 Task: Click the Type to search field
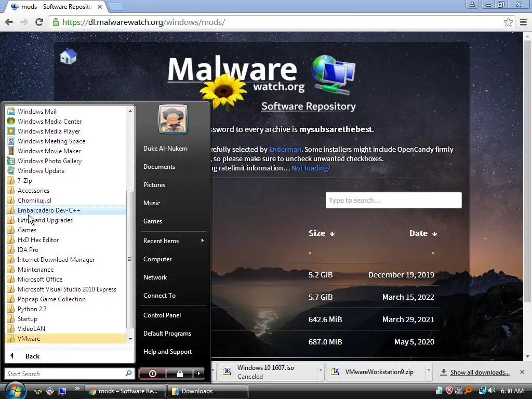394,200
